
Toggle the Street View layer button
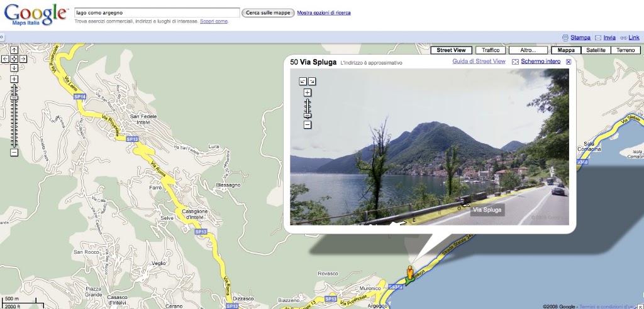pyautogui.click(x=451, y=50)
